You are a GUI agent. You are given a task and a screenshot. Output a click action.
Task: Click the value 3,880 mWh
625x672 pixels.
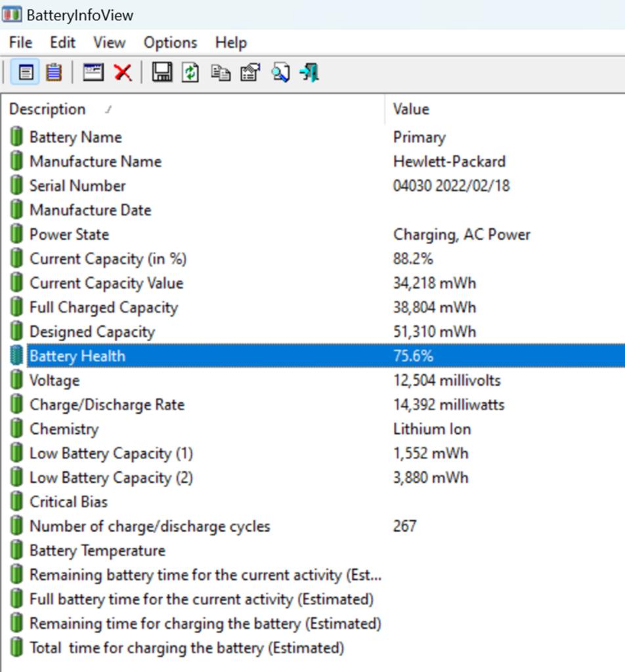pos(431,478)
